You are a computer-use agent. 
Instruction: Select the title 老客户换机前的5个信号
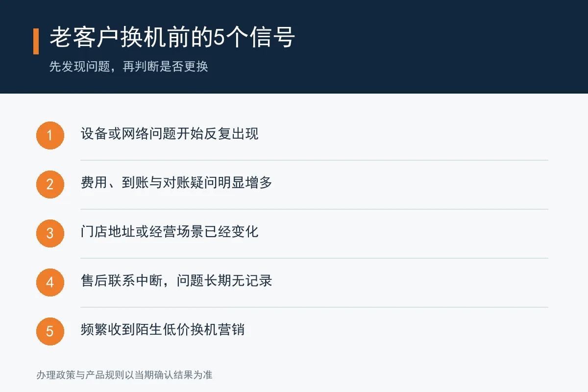click(172, 38)
